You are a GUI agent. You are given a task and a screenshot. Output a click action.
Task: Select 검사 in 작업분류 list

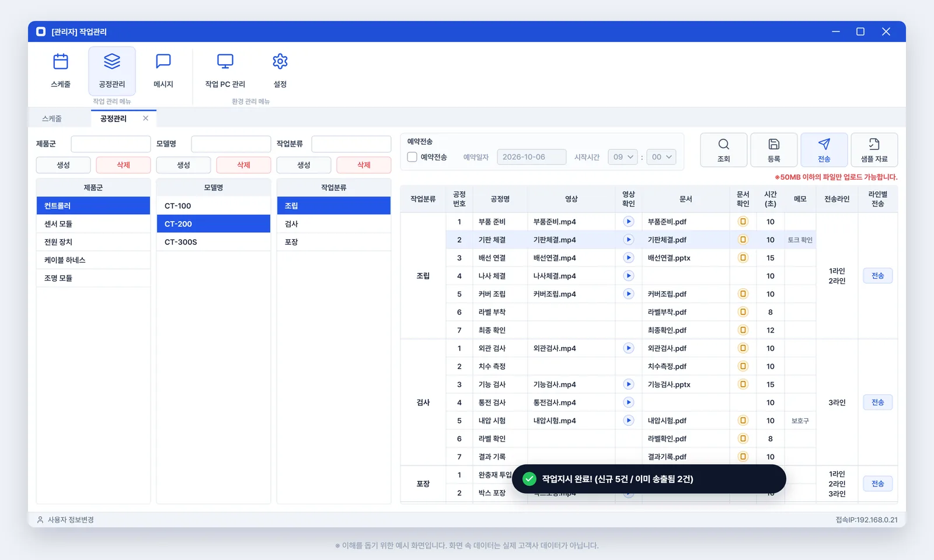coord(334,224)
